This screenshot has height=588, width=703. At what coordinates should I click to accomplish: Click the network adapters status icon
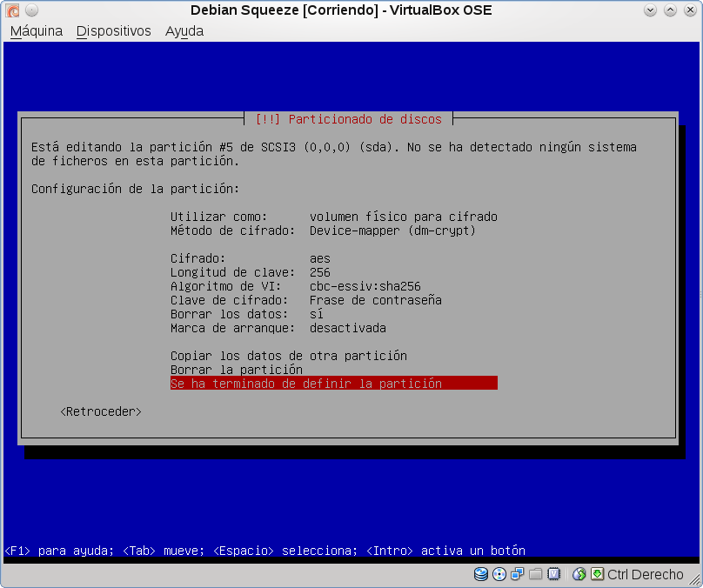tap(518, 574)
